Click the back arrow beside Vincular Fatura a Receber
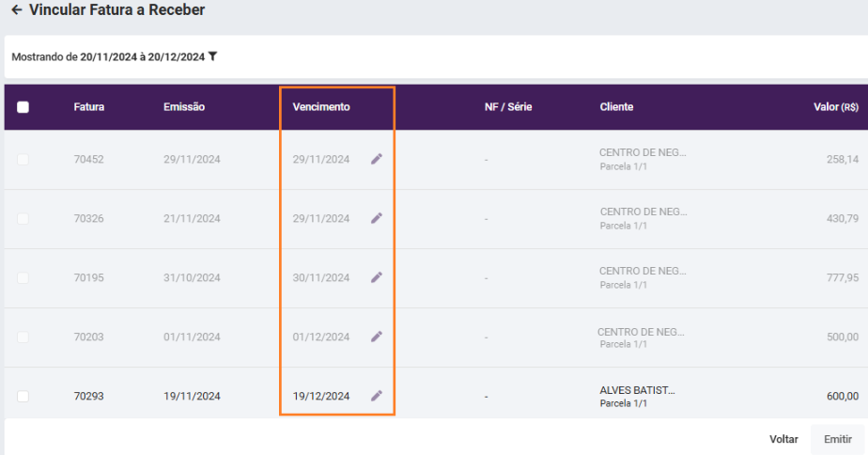Viewport: 868px width, 455px height. [16, 10]
